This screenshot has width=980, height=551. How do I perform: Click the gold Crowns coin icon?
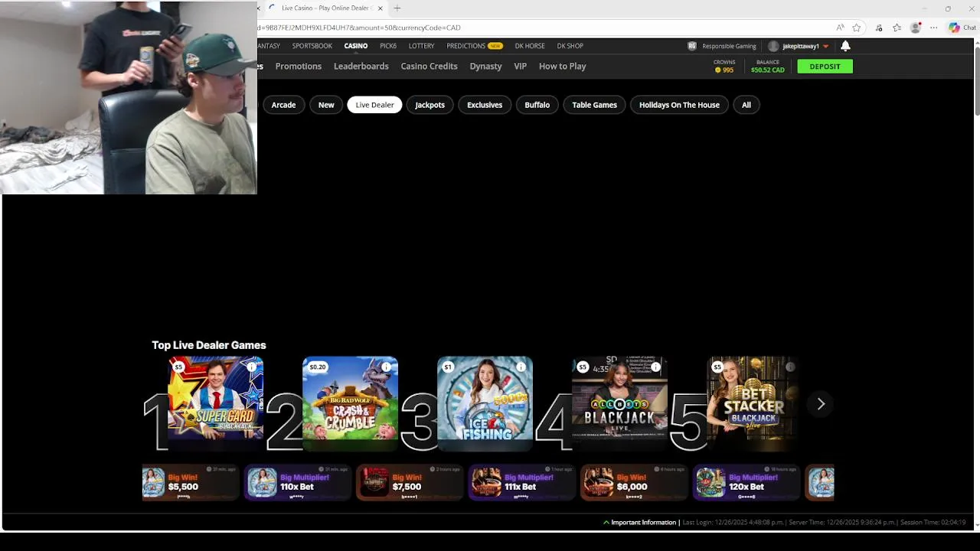click(718, 70)
